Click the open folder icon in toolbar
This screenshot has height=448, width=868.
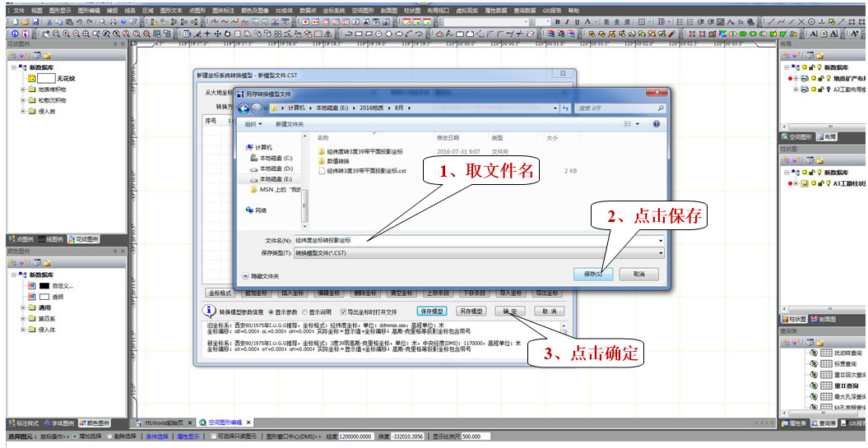[26, 21]
